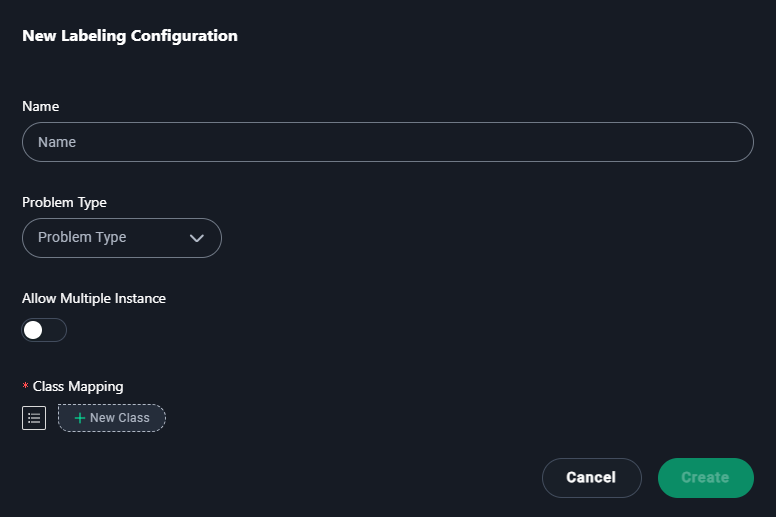
Task: Expand the Problem Type dropdown
Action: tap(122, 238)
